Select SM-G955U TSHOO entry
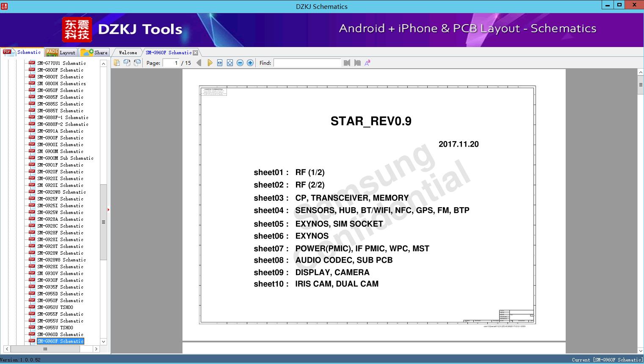The image size is (644, 364). click(55, 328)
